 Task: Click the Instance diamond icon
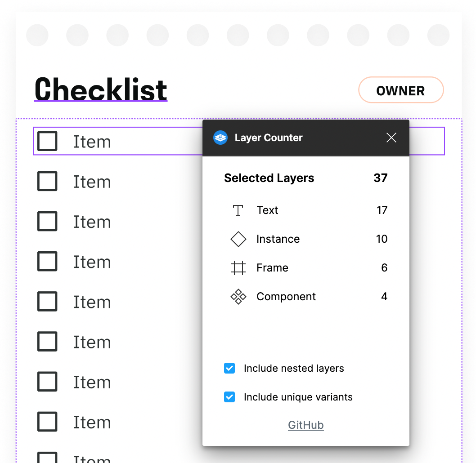[x=238, y=239]
